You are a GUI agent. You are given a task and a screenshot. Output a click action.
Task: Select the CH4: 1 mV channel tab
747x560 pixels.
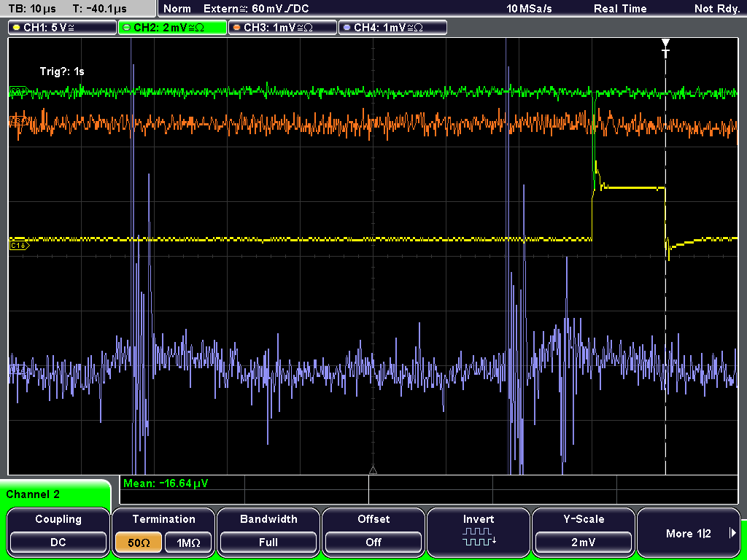pyautogui.click(x=392, y=28)
